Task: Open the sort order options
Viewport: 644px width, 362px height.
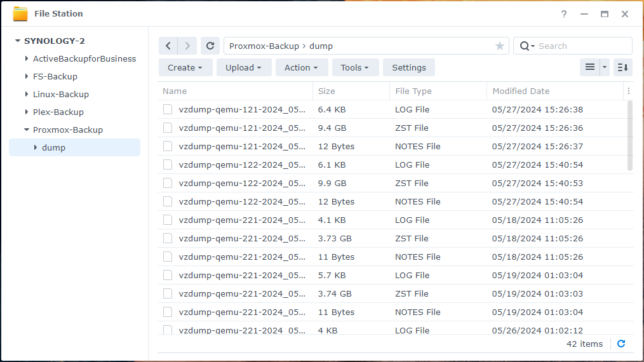Action: pos(622,67)
